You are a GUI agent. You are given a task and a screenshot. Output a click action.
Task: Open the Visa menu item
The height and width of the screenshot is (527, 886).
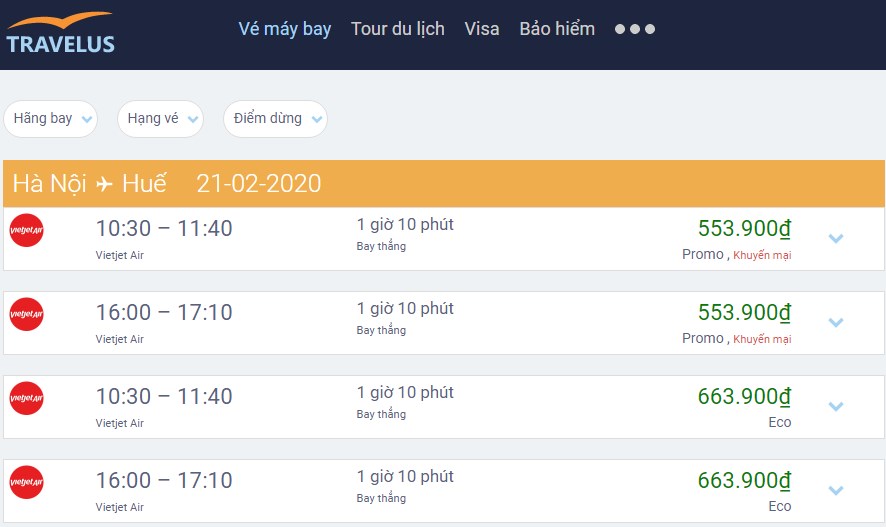pos(482,29)
